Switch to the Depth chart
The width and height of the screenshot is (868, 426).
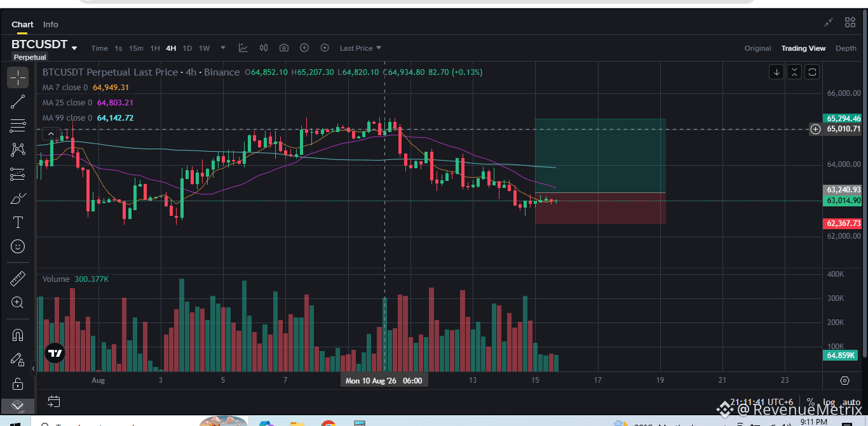(x=846, y=48)
